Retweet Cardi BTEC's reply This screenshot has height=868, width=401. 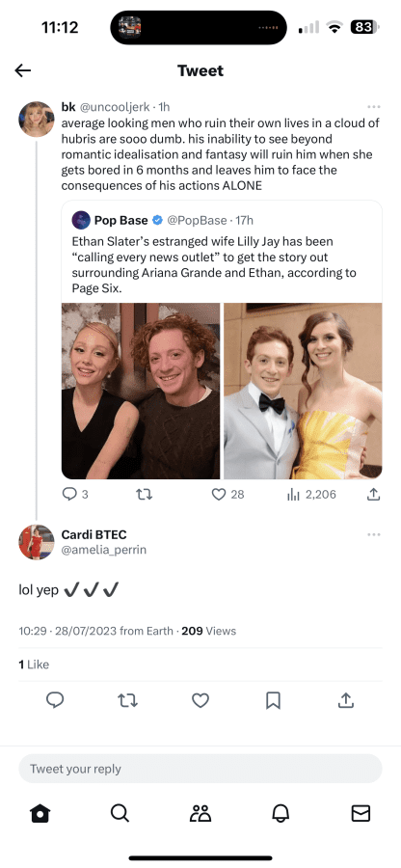pos(128,701)
